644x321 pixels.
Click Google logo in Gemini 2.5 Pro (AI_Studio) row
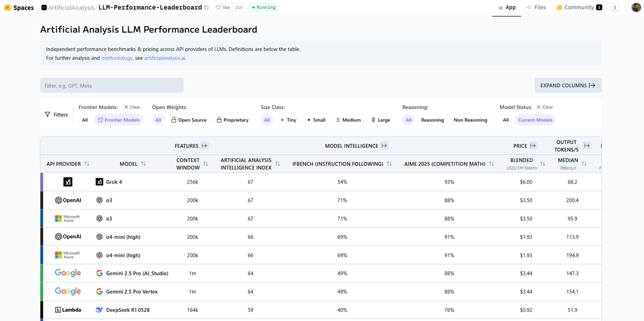click(x=68, y=273)
